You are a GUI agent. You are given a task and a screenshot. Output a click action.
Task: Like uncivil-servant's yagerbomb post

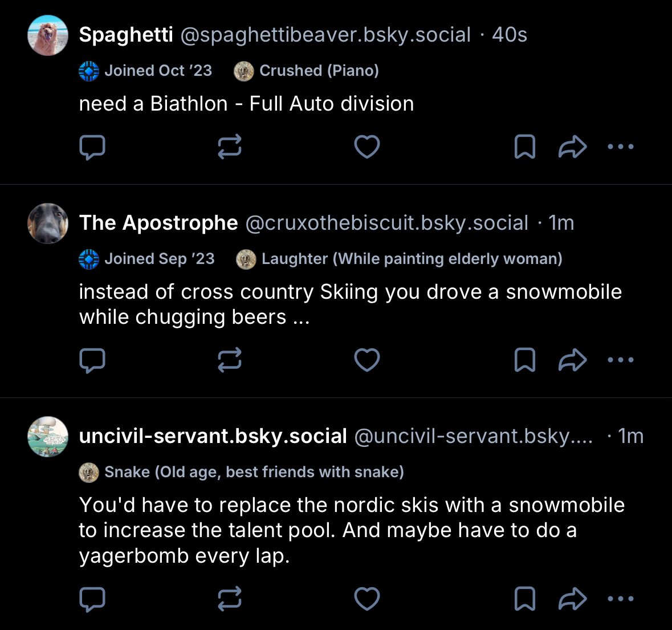pyautogui.click(x=367, y=599)
